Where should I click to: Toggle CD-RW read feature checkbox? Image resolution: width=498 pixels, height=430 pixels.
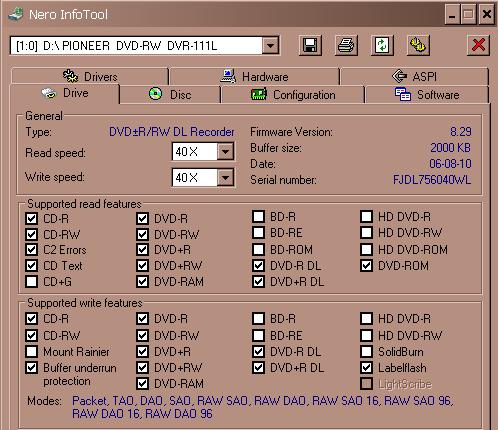(x=31, y=234)
